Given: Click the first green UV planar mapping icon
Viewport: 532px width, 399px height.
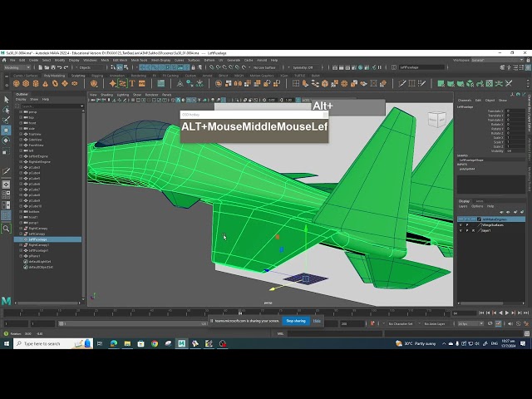Looking at the screenshot, I should pos(441,83).
